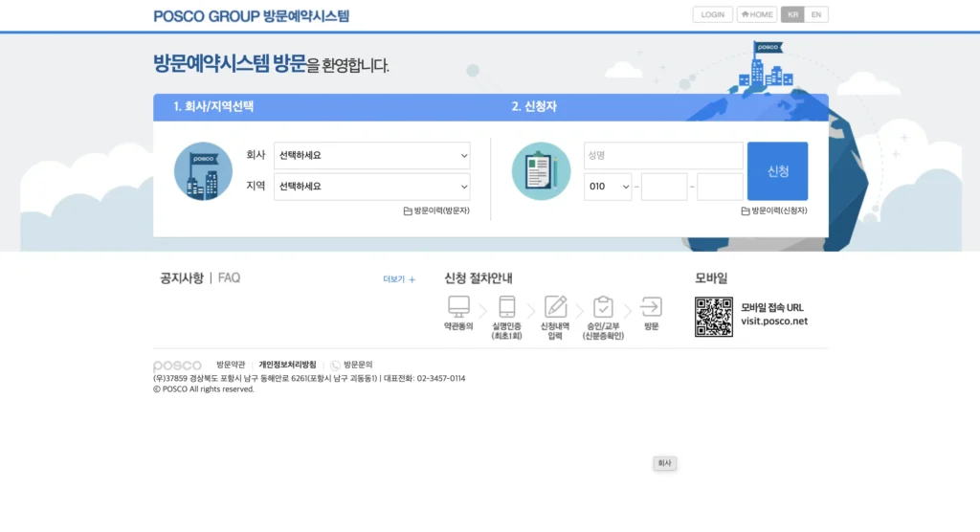Switch language to KR
The width and height of the screenshot is (980, 532).
[792, 14]
